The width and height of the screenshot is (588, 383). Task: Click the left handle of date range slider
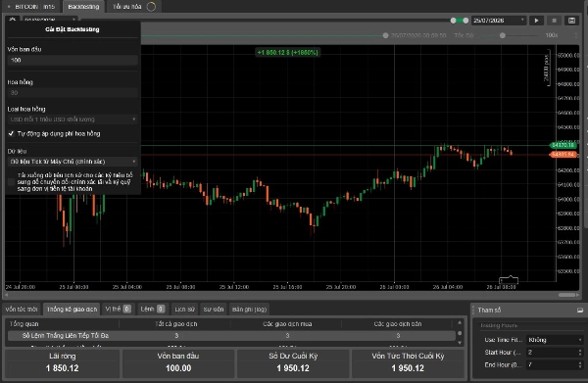(x=453, y=21)
